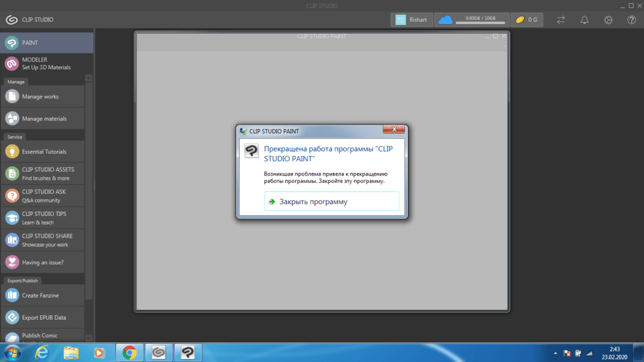Open the Having an issue? entry
This screenshot has height=362, width=644.
tap(43, 262)
